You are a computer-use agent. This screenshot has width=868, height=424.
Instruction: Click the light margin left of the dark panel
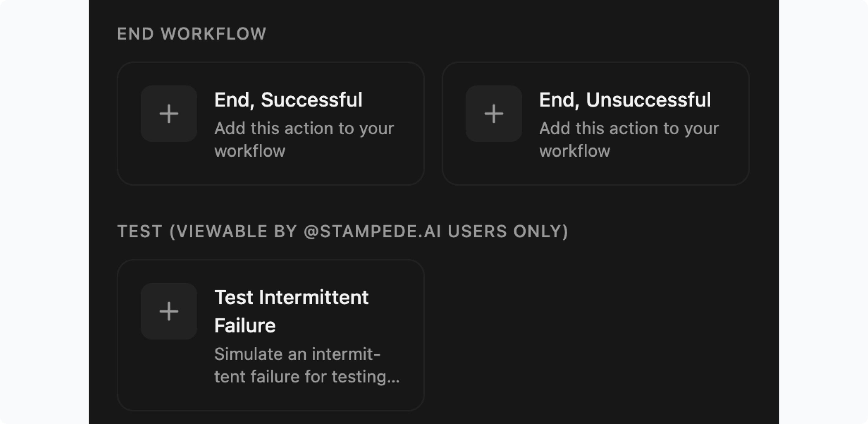point(44,212)
